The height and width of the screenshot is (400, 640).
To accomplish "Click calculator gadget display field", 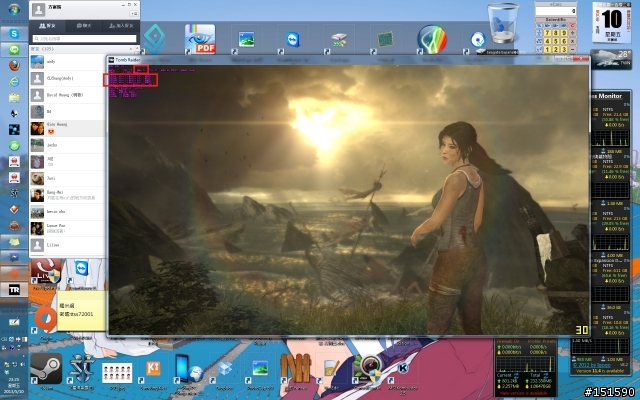I will [556, 11].
